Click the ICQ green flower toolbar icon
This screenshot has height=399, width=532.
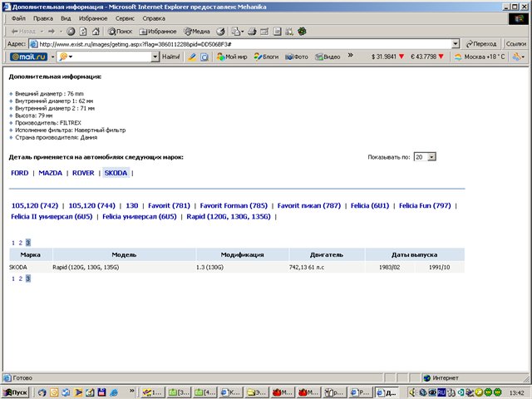pos(302,32)
